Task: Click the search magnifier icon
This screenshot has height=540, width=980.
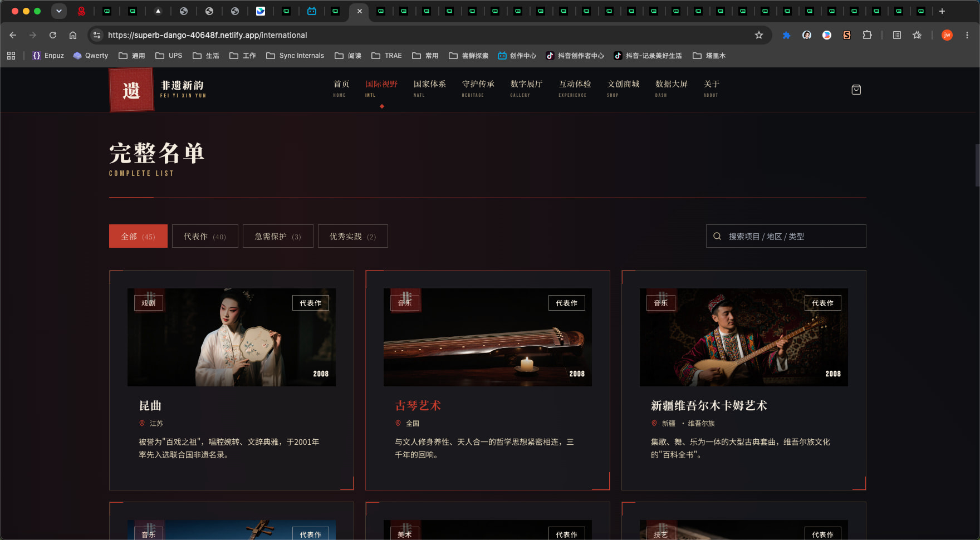Action: pos(717,236)
